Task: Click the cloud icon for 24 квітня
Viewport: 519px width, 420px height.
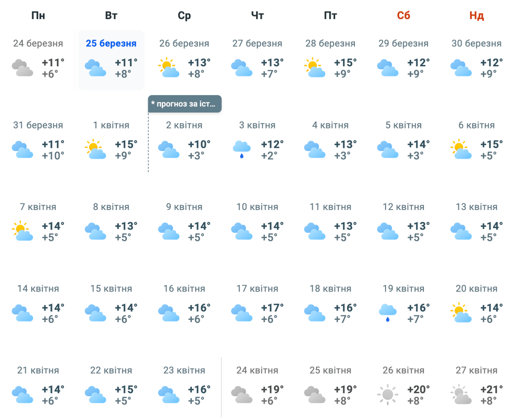Action: [242, 394]
